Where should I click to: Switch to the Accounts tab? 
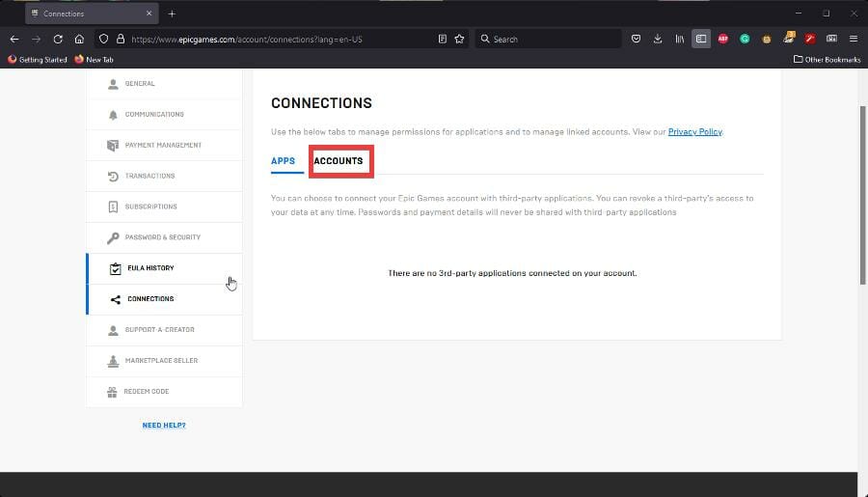coord(339,161)
